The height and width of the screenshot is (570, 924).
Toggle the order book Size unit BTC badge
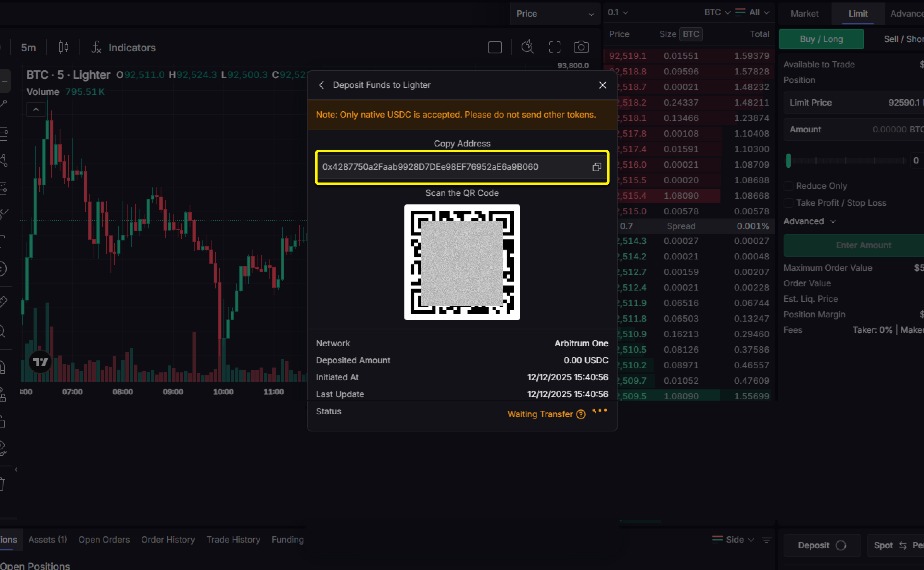[691, 34]
